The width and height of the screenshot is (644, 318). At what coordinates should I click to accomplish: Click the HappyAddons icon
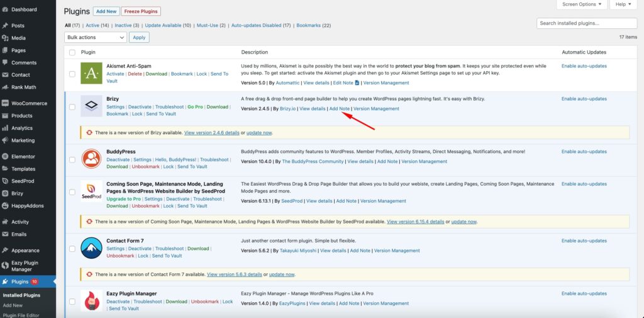5,206
